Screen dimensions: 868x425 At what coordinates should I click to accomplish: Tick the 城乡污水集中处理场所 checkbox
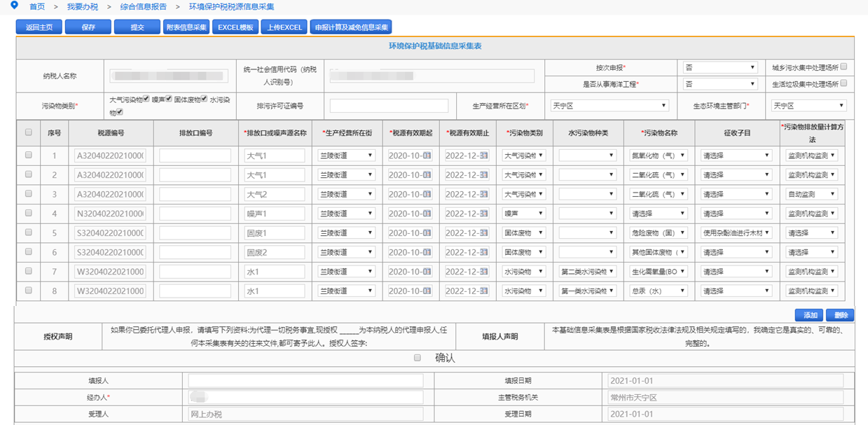[x=843, y=67]
